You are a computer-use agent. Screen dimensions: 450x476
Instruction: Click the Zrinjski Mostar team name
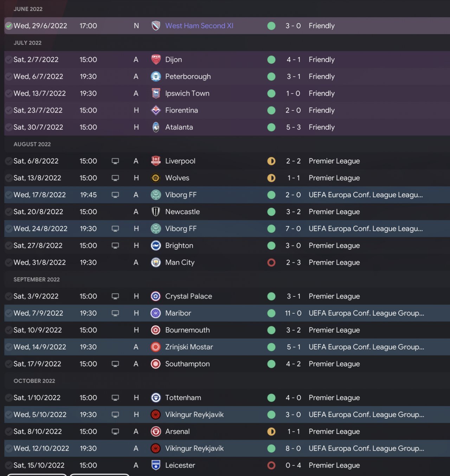[189, 347]
